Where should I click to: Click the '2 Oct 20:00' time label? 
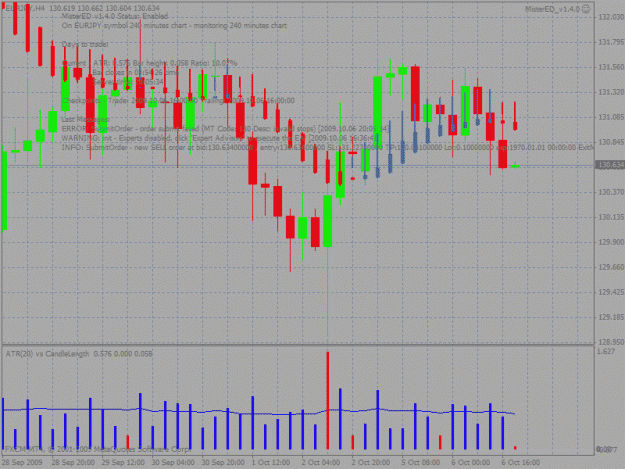pos(371,462)
